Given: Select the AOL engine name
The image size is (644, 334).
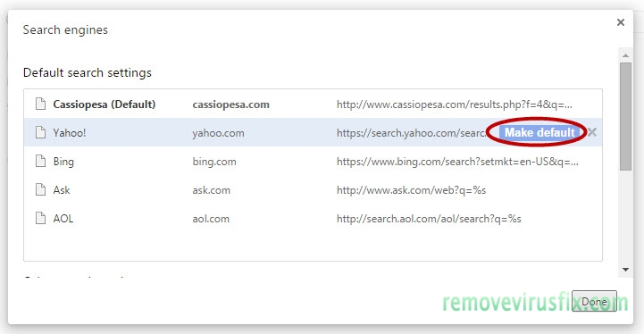Looking at the screenshot, I should pyautogui.click(x=63, y=219).
